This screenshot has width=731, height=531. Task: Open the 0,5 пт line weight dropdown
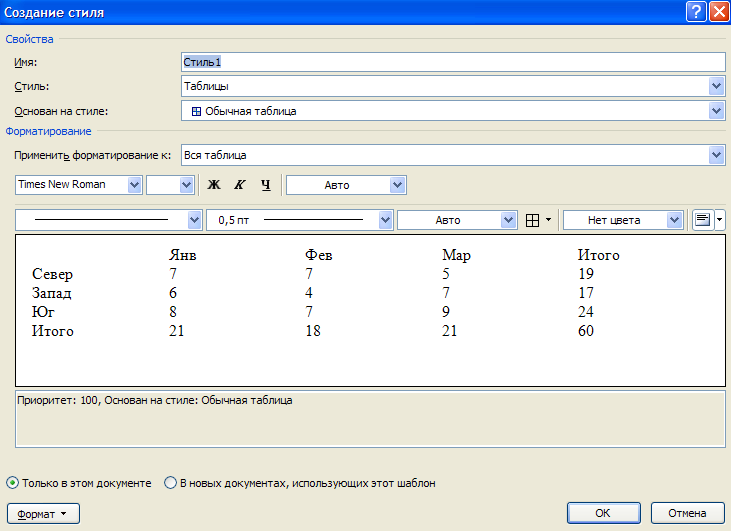[x=387, y=220]
